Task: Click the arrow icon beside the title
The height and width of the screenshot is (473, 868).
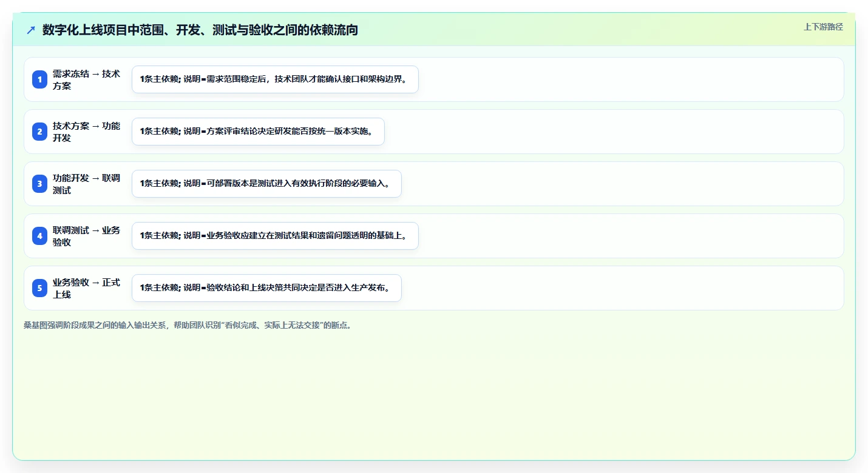Action: click(x=31, y=30)
